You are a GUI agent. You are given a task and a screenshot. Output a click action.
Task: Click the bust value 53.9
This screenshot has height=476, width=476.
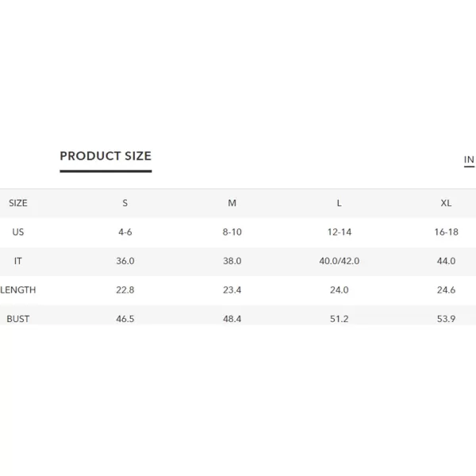pyautogui.click(x=446, y=319)
